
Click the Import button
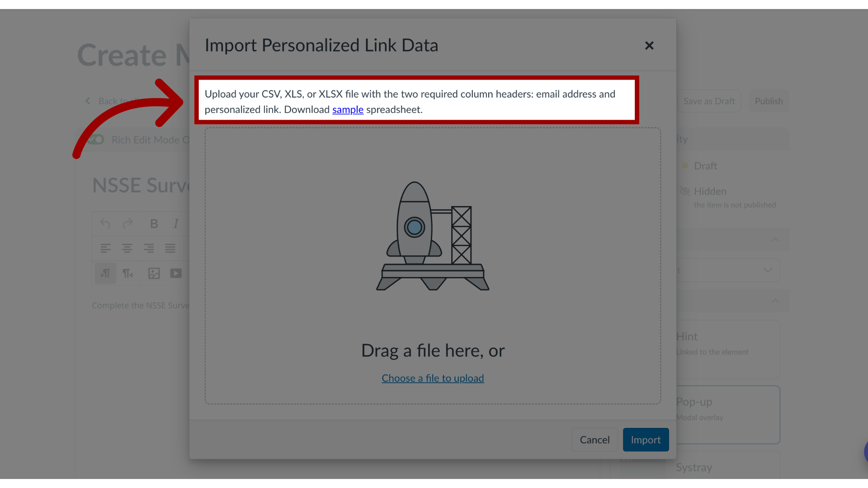[646, 439]
